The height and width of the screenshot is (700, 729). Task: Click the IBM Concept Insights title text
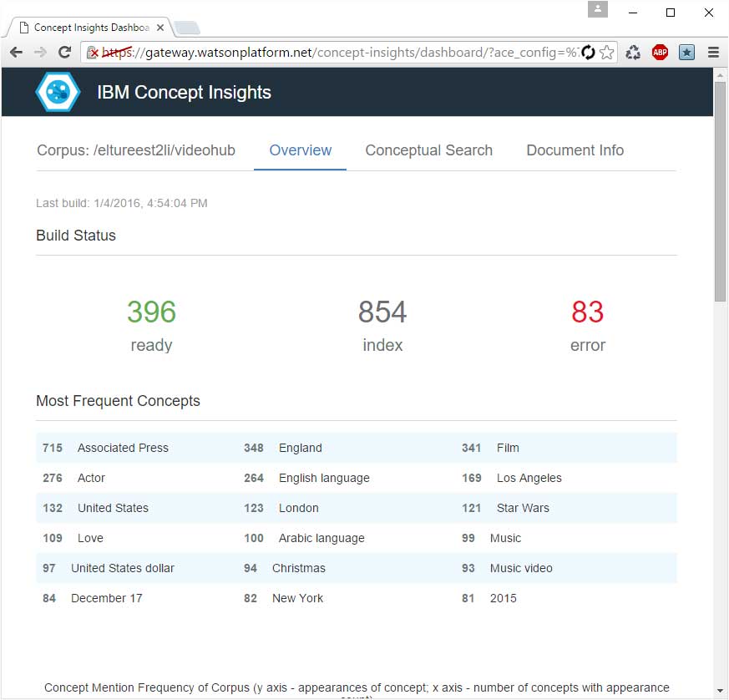[184, 92]
